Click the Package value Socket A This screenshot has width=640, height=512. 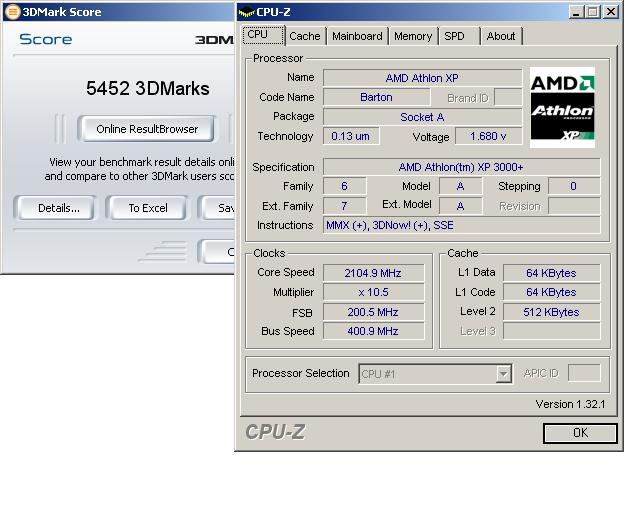(x=422, y=117)
